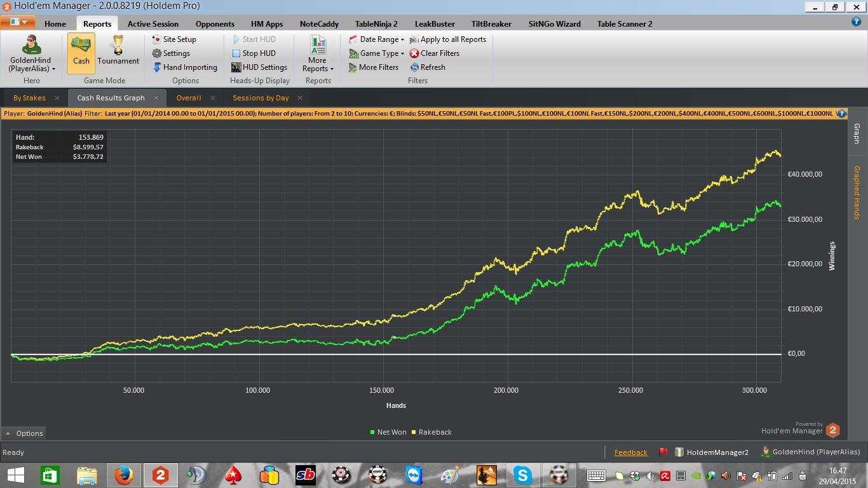Click the graph's hand stats box
The height and width of the screenshot is (488, 868).
[60, 147]
